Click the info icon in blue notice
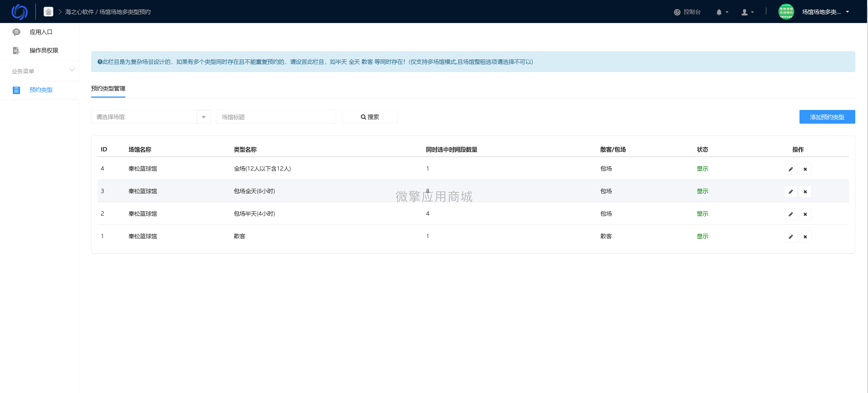Image resolution: width=868 pixels, height=393 pixels. click(100, 62)
